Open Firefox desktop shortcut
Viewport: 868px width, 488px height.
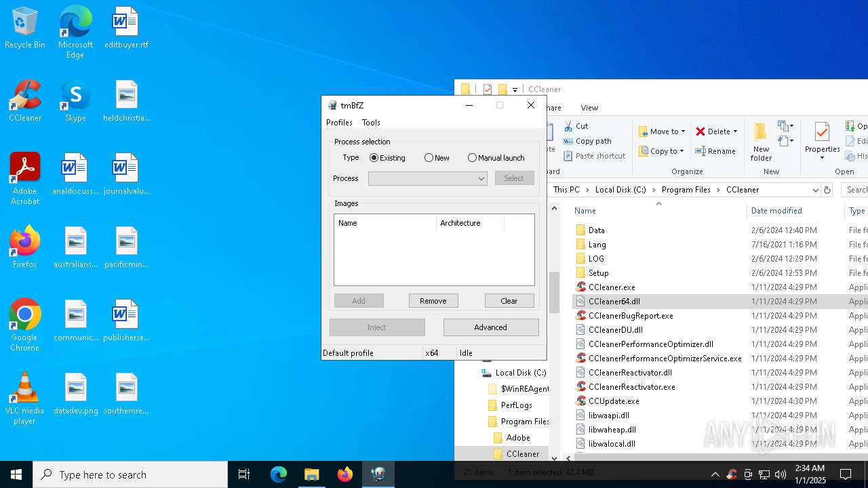click(x=25, y=248)
